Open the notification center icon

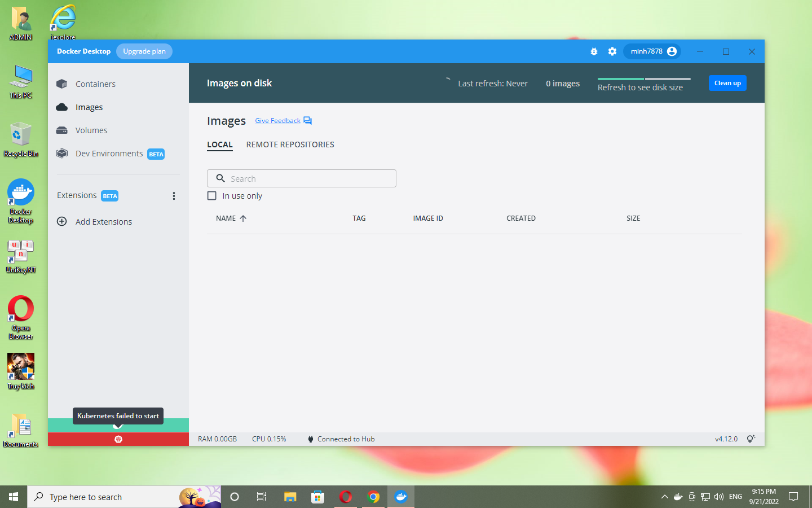tap(793, 497)
